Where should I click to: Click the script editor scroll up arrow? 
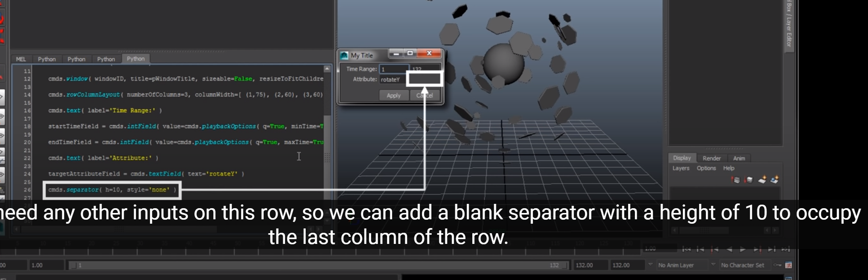point(327,69)
